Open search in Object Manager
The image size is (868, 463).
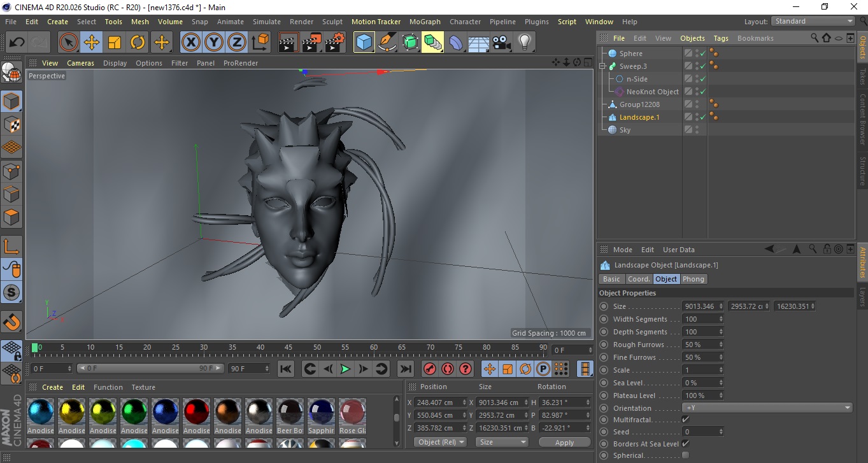(x=815, y=38)
